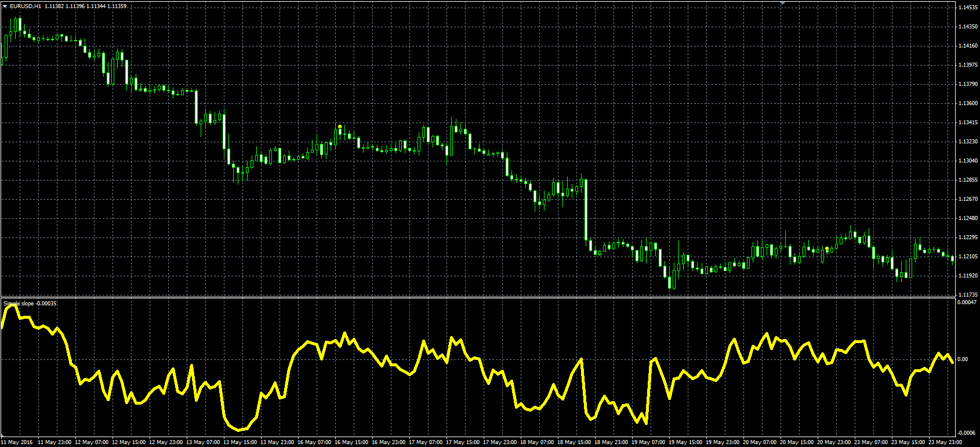Click time axis label 20 May 23:00
This screenshot has height=447, width=980.
(834, 442)
